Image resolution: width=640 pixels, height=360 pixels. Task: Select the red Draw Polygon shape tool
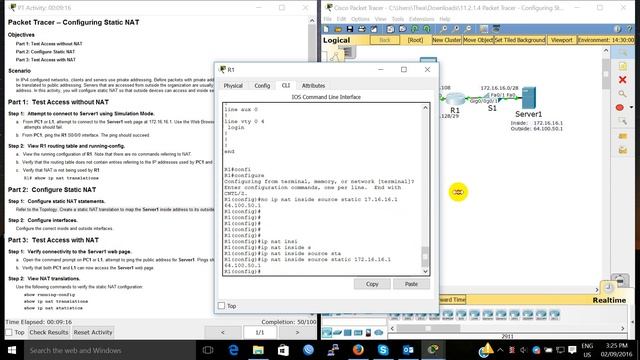[x=620, y=108]
